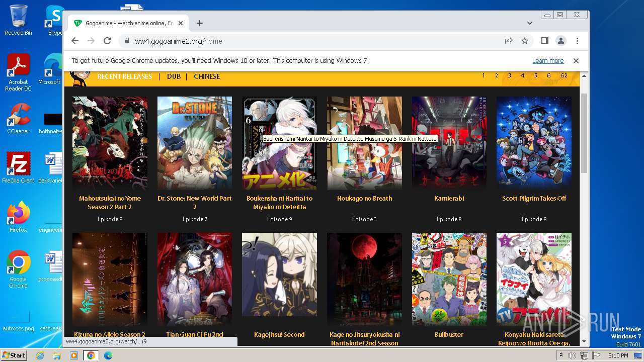The height and width of the screenshot is (362, 644).
Task: Open CCleaner desktop shortcut
Action: [18, 119]
